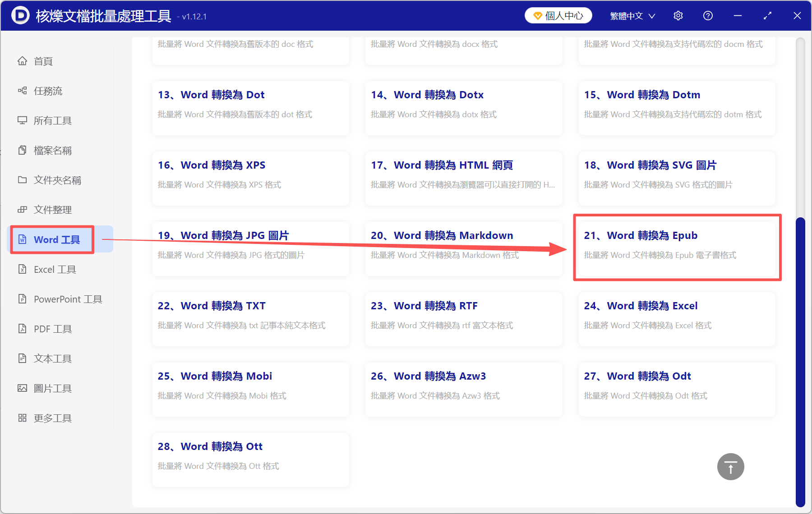Open 個人中心 from the top bar
This screenshot has height=514, width=812.
558,15
